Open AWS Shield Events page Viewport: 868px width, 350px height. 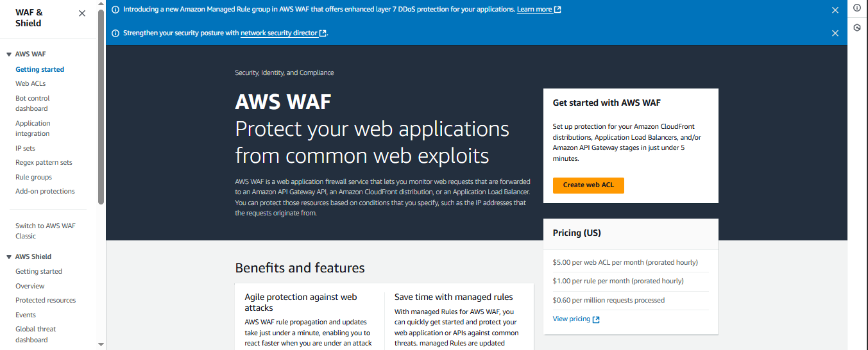[26, 315]
